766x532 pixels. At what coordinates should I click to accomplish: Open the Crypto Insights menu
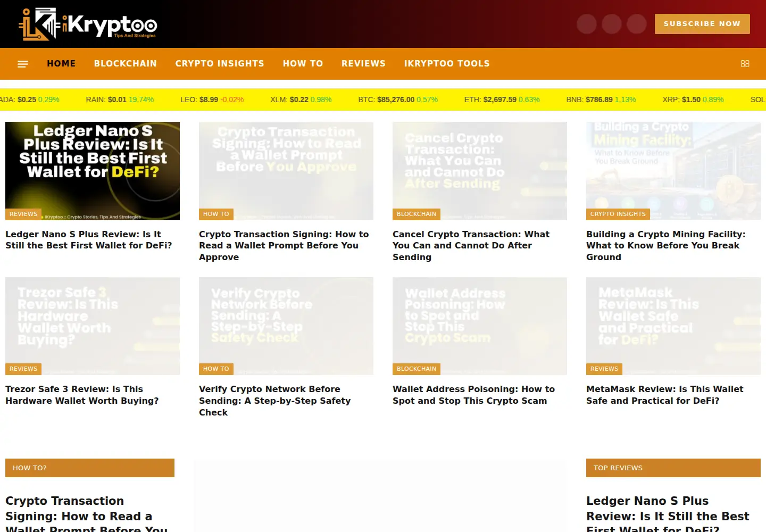pos(220,63)
